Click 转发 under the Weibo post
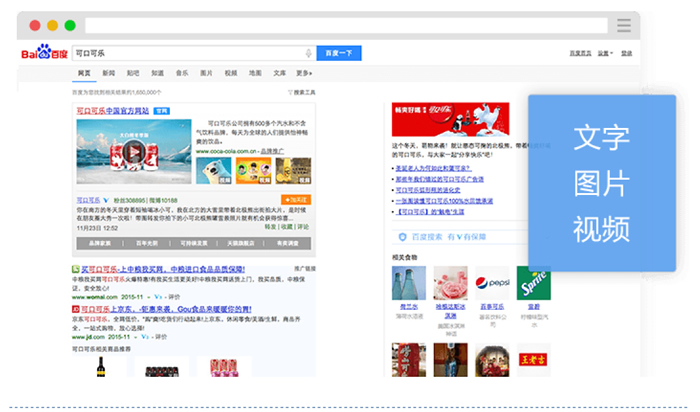 tap(271, 227)
